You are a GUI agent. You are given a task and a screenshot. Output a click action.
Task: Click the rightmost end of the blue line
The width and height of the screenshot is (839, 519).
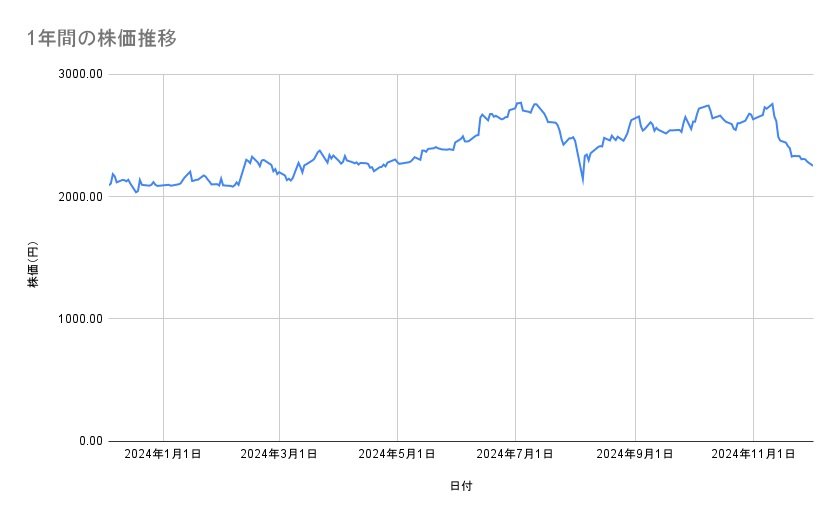[812, 166]
